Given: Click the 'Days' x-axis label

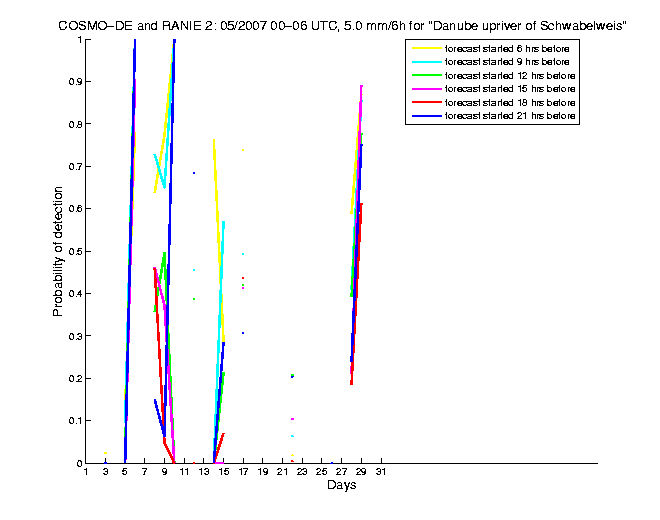Looking at the screenshot, I should (x=341, y=485).
